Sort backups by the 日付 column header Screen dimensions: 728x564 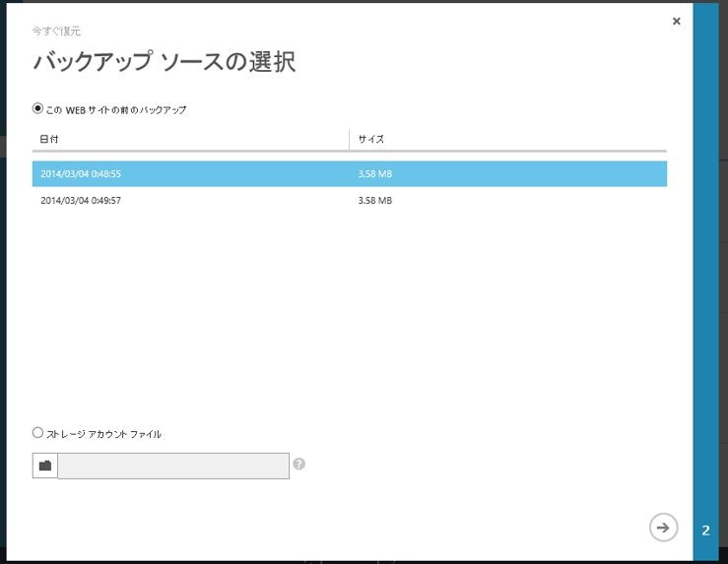pos(48,139)
